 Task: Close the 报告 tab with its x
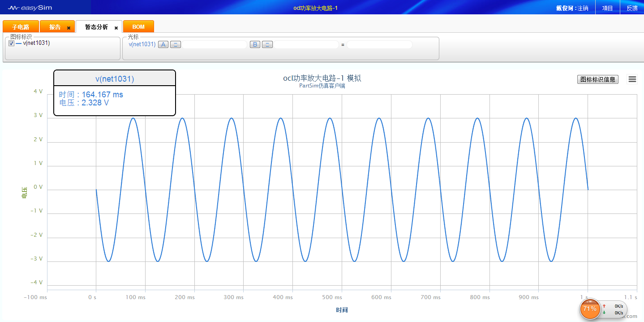pyautogui.click(x=69, y=28)
